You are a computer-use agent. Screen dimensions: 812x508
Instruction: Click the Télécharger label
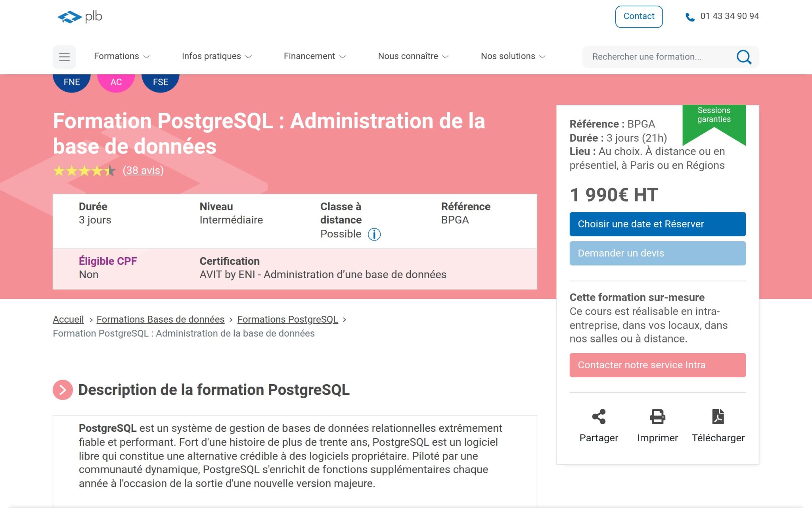tap(718, 438)
